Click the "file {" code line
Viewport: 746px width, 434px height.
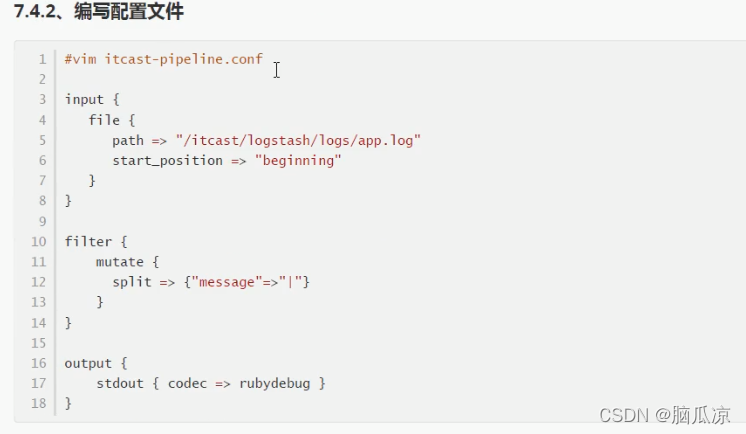(112, 120)
